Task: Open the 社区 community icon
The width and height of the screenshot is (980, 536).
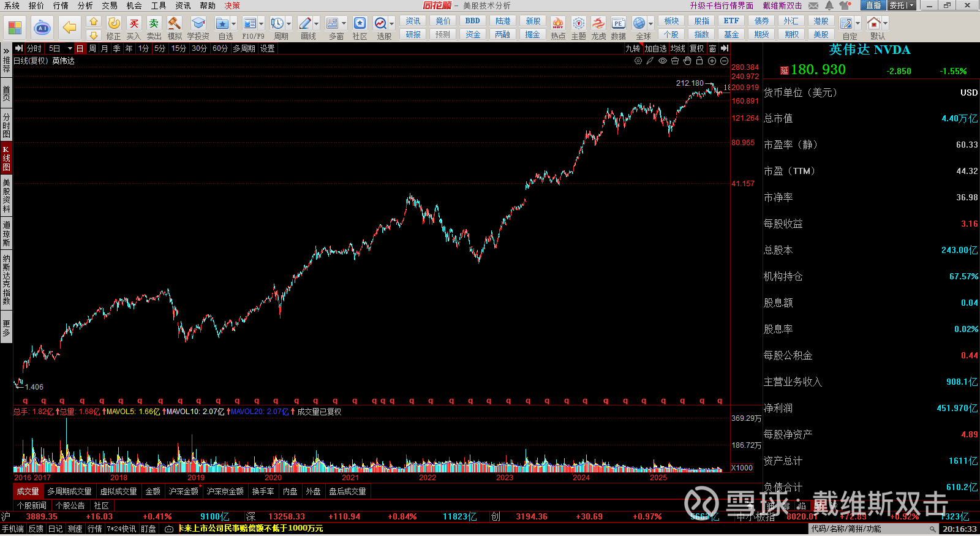Action: pos(360,24)
